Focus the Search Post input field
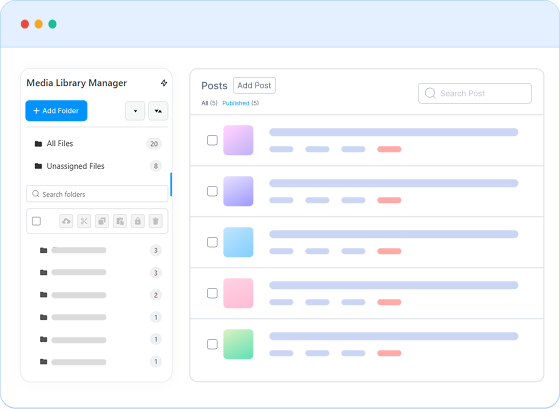Viewport: 560px width, 409px height. 475,93
